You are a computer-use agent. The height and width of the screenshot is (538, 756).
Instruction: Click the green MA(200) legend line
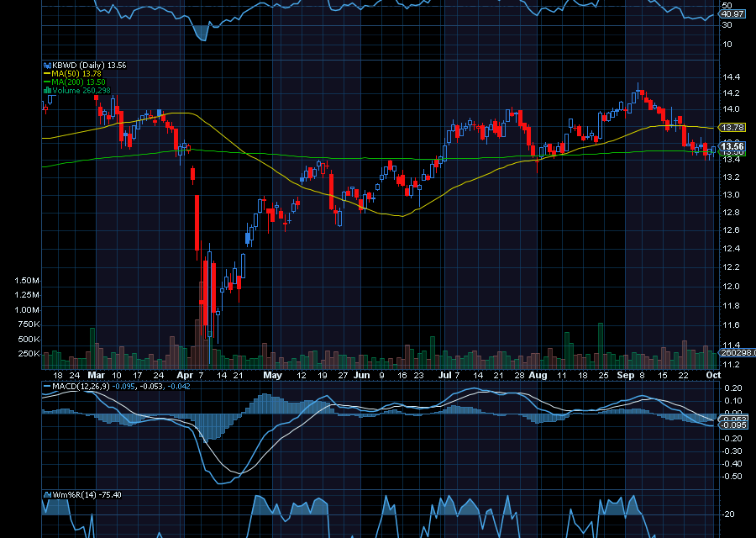(45, 82)
